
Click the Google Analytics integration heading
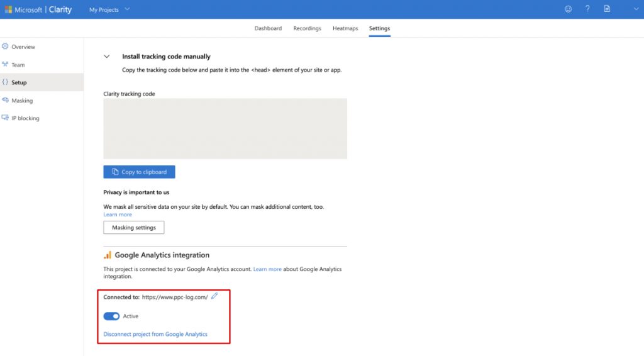pyautogui.click(x=162, y=255)
